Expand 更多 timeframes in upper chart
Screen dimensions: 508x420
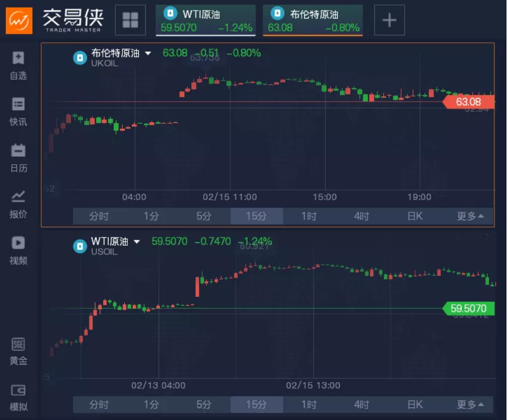[470, 216]
